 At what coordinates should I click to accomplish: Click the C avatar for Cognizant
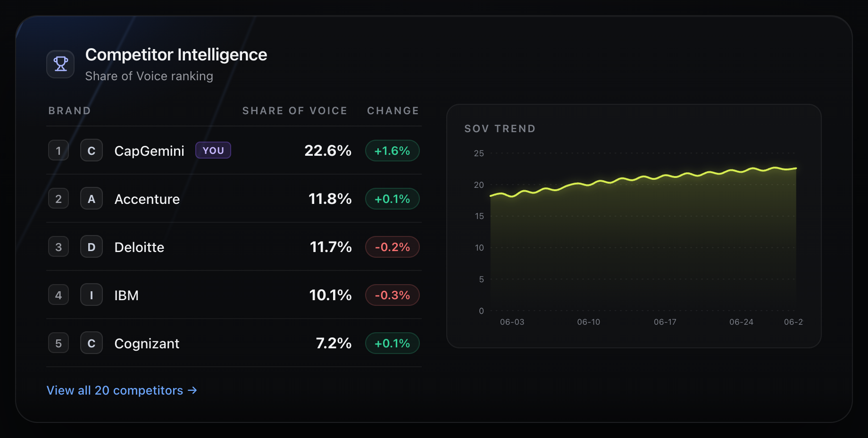(92, 343)
